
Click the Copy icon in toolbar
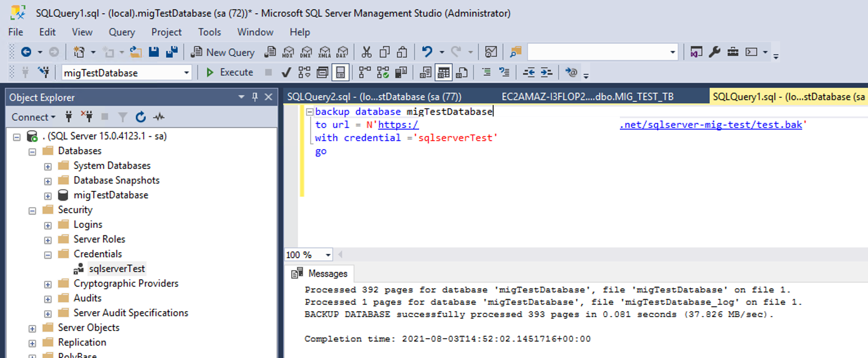pyautogui.click(x=385, y=52)
